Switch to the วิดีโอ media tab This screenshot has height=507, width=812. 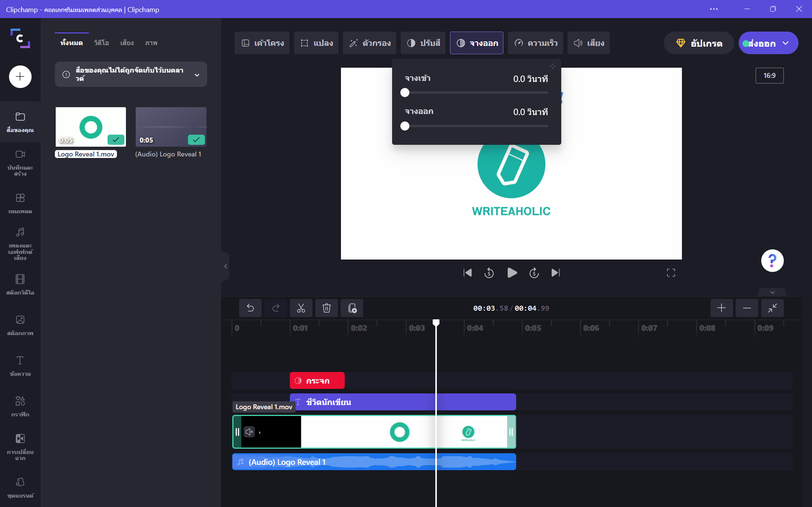(x=101, y=43)
